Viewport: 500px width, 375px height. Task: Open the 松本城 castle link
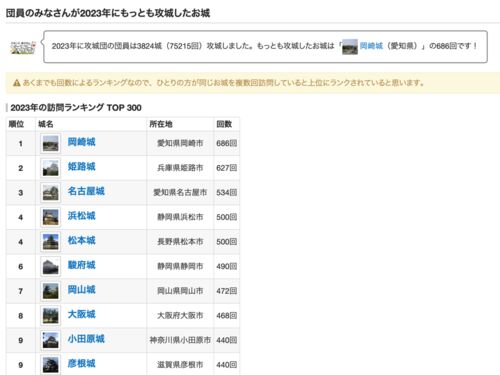[81, 241]
